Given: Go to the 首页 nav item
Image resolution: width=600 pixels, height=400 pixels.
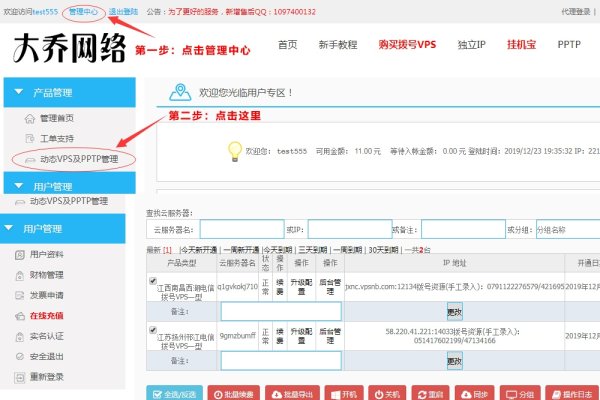Looking at the screenshot, I should (287, 45).
